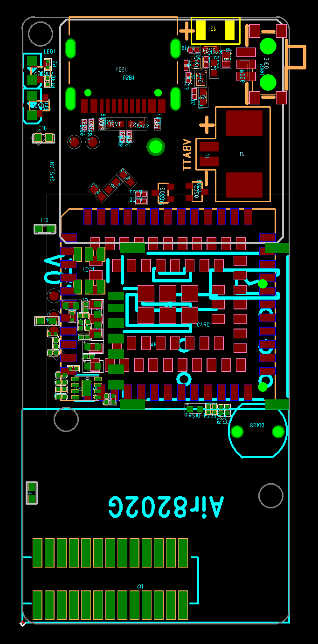Viewport: 318px width, 644px height.
Task: Select the TVS1 component footprint
Action: (x=115, y=124)
